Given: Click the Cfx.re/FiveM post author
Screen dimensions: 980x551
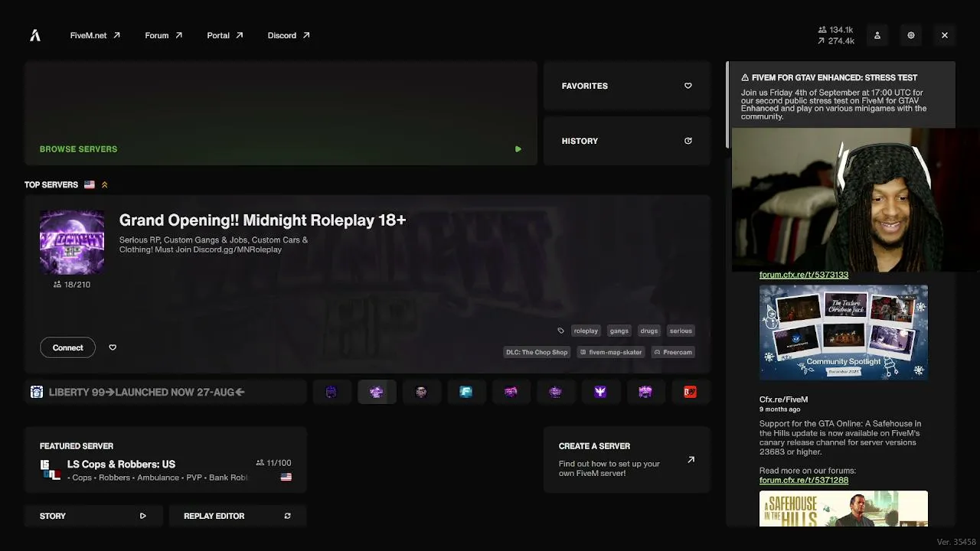Looking at the screenshot, I should 783,399.
